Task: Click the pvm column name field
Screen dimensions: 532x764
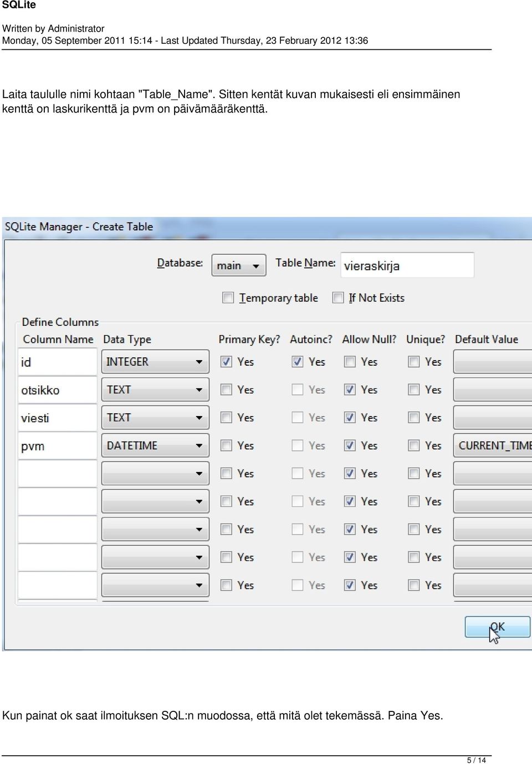Action: point(58,445)
